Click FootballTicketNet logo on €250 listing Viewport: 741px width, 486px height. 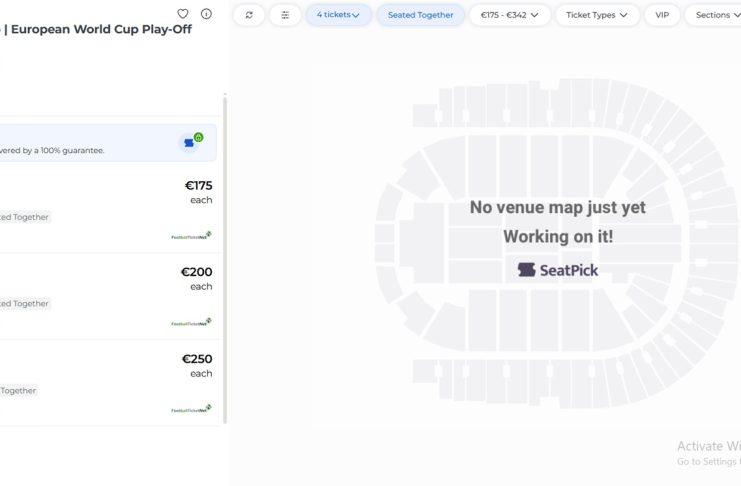[x=191, y=409]
